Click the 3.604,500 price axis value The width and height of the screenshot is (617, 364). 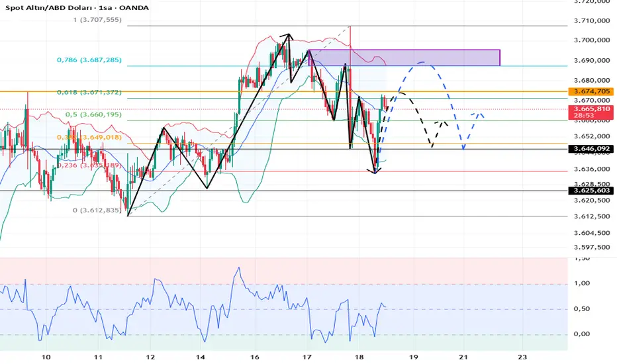point(592,232)
